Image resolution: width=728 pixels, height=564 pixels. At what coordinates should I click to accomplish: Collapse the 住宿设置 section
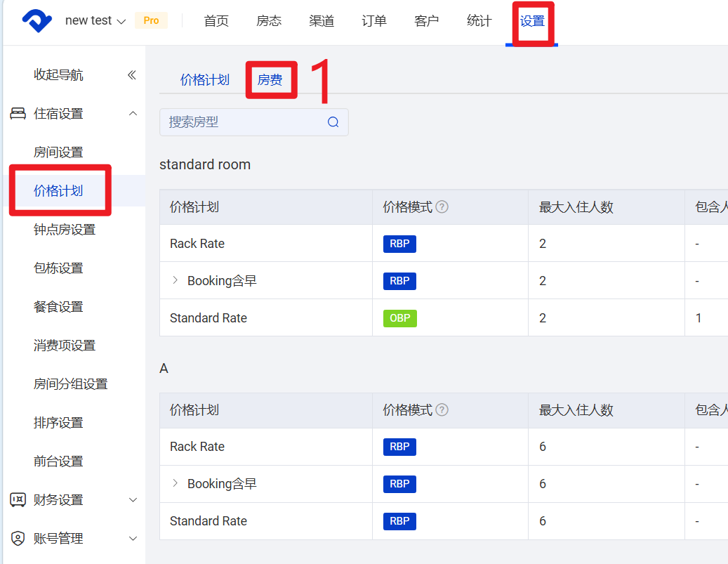click(133, 113)
